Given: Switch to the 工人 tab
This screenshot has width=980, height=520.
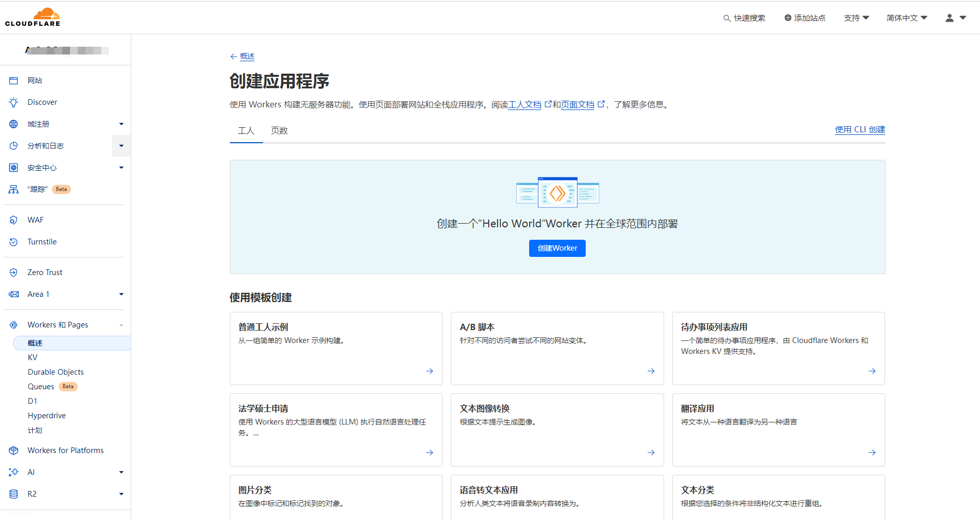Looking at the screenshot, I should [x=246, y=131].
